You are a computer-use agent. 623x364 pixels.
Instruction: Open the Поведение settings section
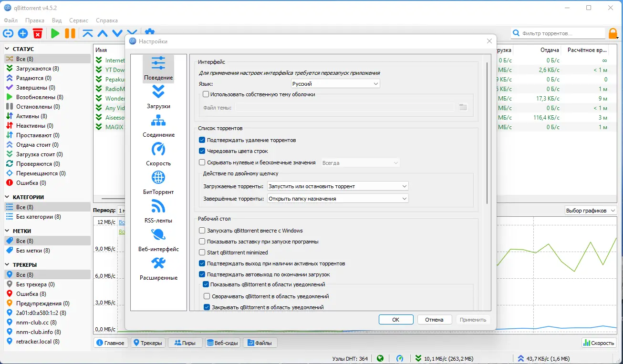pyautogui.click(x=158, y=69)
